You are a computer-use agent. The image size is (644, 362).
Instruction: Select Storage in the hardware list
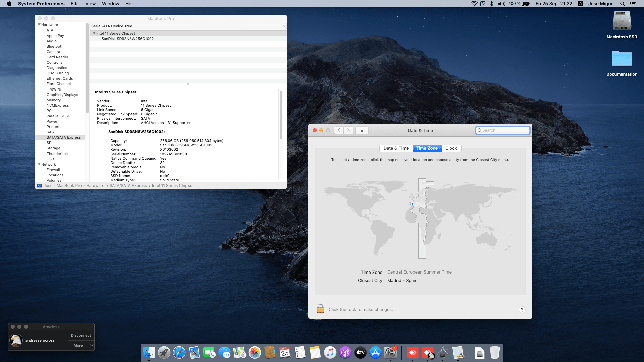click(54, 148)
